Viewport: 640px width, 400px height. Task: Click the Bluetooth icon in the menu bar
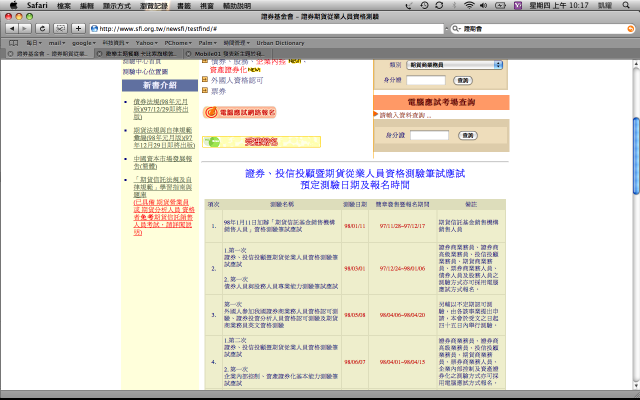click(x=454, y=5)
